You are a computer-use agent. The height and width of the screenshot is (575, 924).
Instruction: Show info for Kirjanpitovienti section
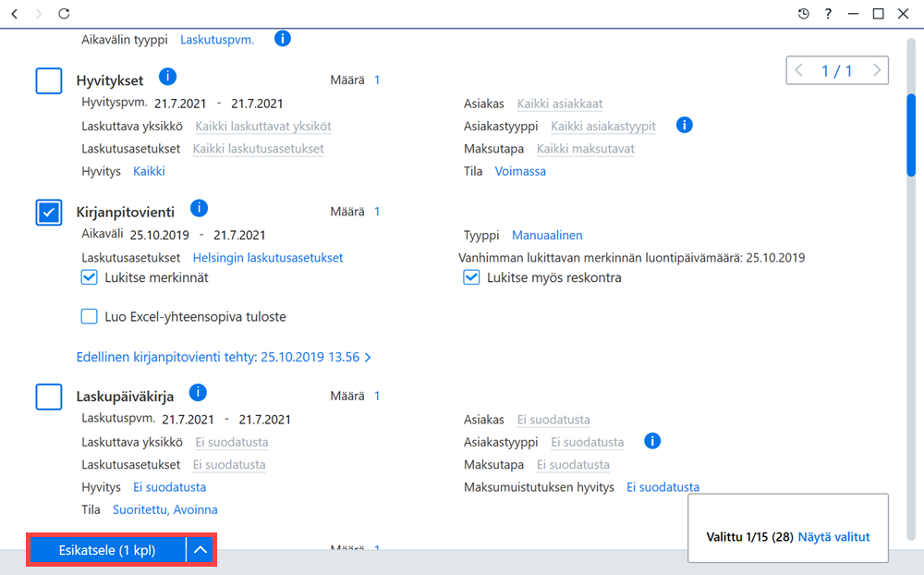pos(200,208)
